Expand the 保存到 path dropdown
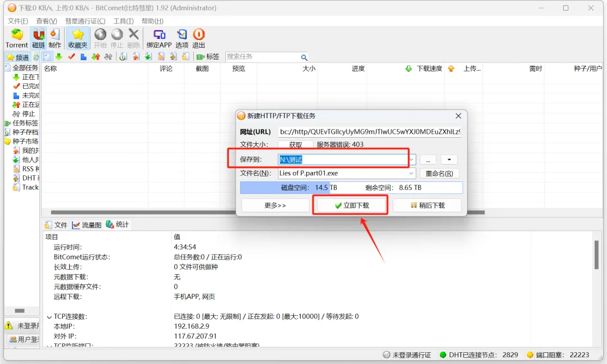Screen dimensions: 607x364 412,160
